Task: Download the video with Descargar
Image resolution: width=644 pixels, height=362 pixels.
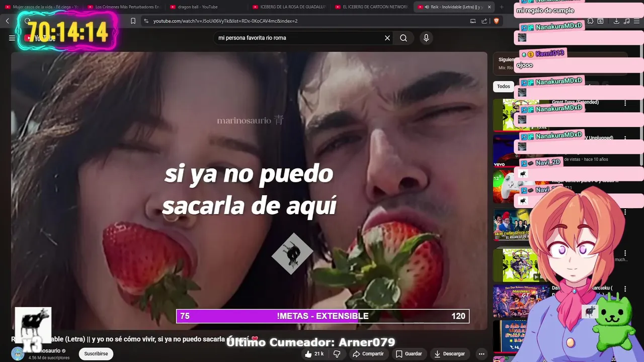Action: 449,354
